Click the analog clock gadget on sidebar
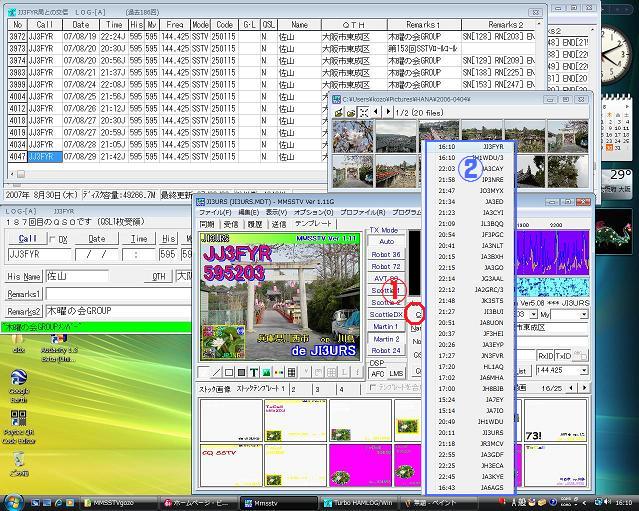The height and width of the screenshot is (511, 639). click(x=617, y=55)
